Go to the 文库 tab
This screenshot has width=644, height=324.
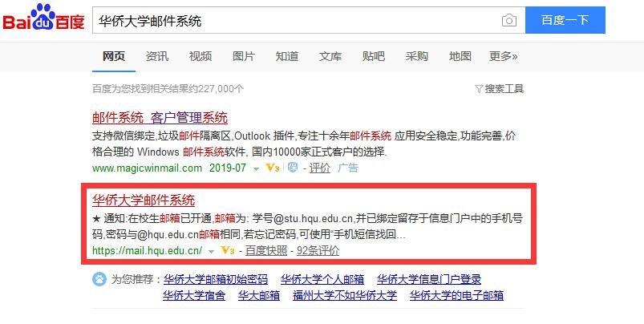coord(330,56)
